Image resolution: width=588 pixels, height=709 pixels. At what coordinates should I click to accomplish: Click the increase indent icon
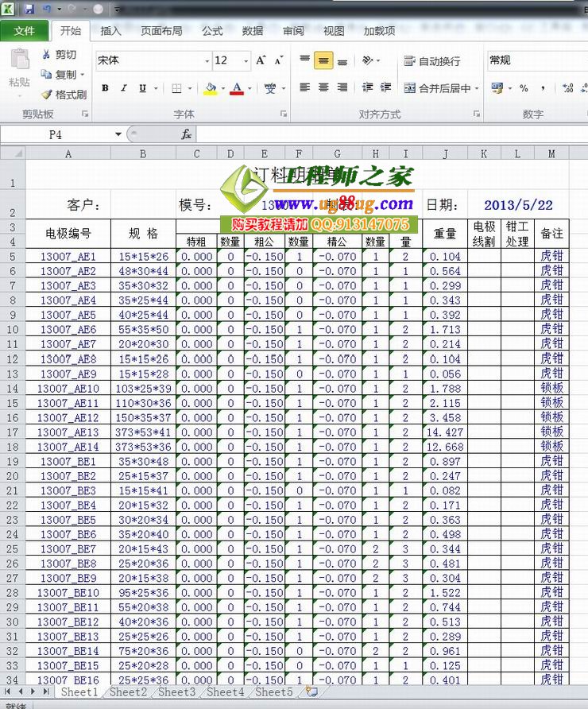(385, 87)
